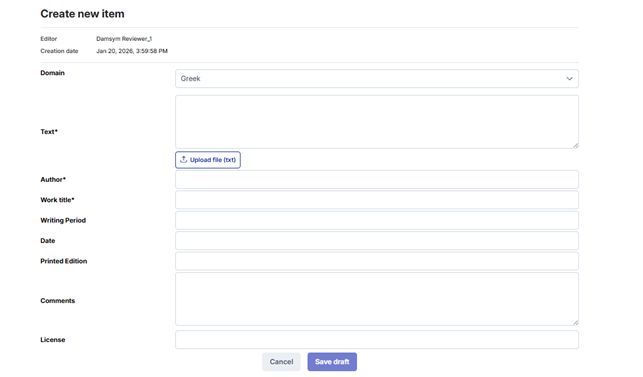Click the upload icon in Upload file button

click(183, 160)
